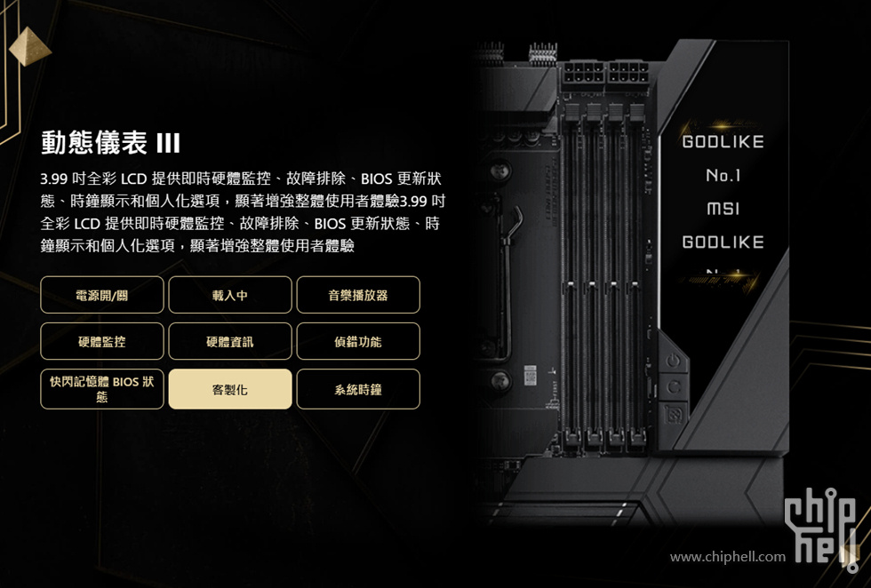
Task: Click the power button icon on motherboard
Action: (x=674, y=362)
